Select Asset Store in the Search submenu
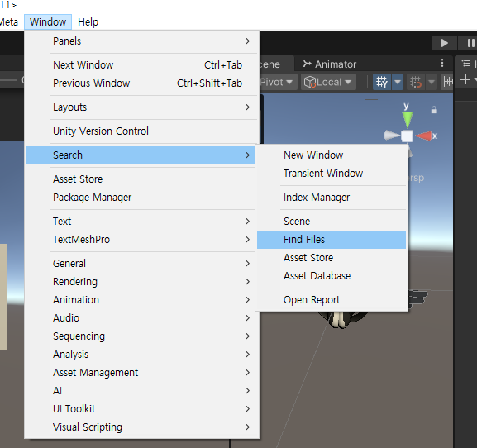The image size is (477, 448). (x=332, y=258)
